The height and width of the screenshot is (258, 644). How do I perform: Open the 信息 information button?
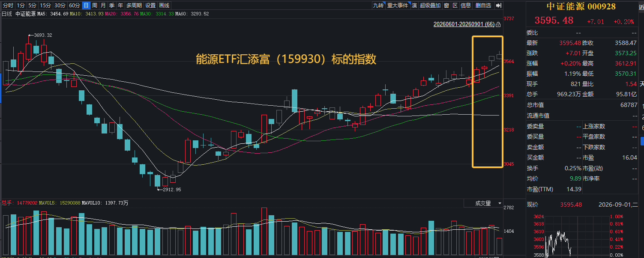(466, 6)
